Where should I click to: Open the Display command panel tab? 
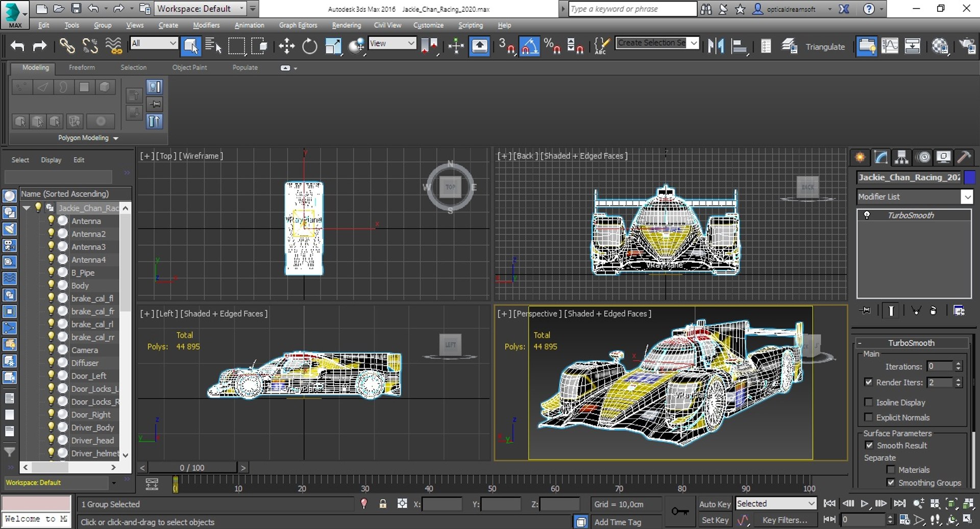[x=943, y=157]
